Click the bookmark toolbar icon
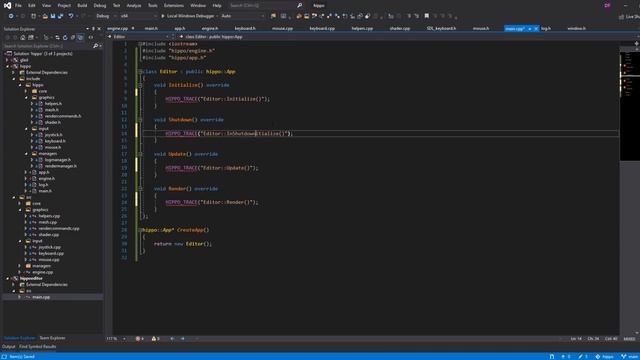The image size is (640, 360). pyautogui.click(x=427, y=16)
